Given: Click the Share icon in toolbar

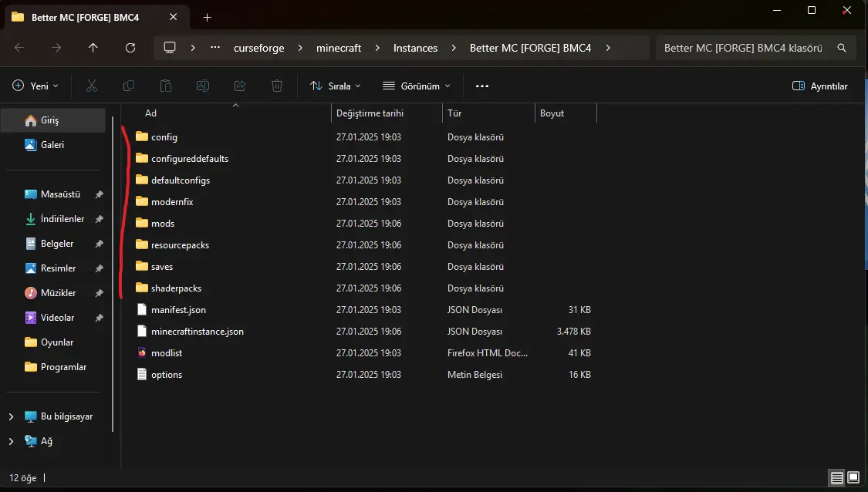Looking at the screenshot, I should click(x=240, y=86).
